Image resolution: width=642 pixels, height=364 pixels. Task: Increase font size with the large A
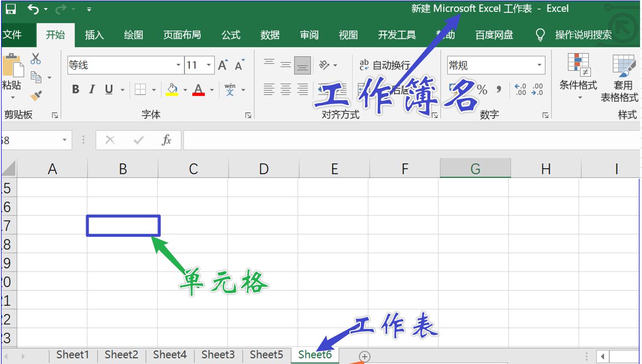pos(223,65)
